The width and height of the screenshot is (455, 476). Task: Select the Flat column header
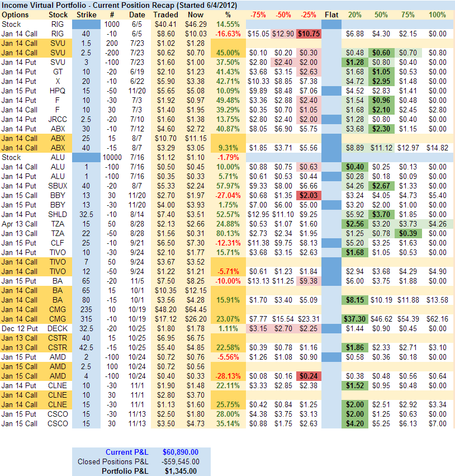[x=331, y=14]
